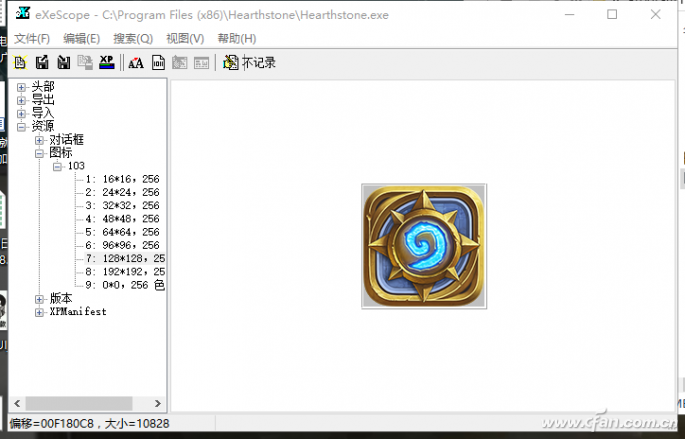Select the 对话框 tree label
Screen dimensions: 685x439
click(66, 140)
